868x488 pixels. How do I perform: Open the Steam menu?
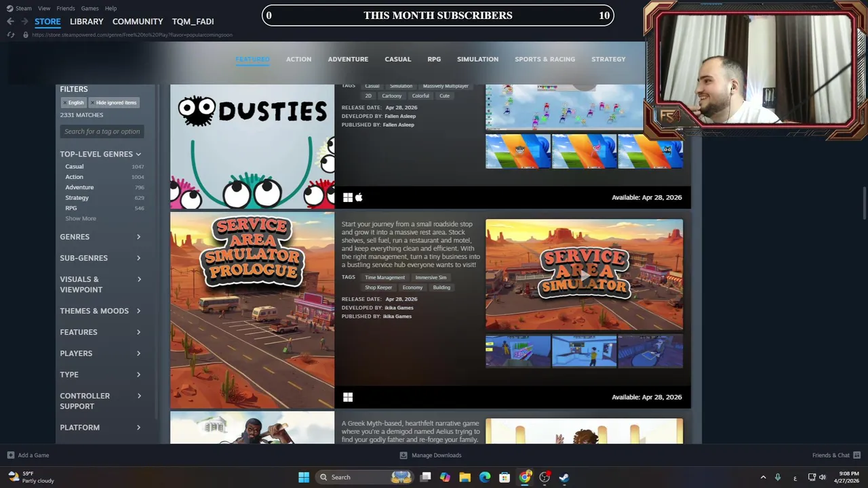(24, 8)
